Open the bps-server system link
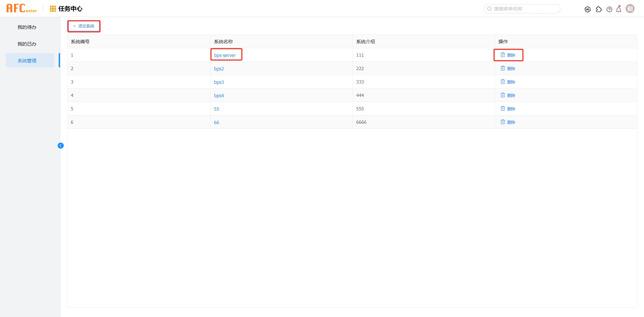 pyautogui.click(x=225, y=55)
